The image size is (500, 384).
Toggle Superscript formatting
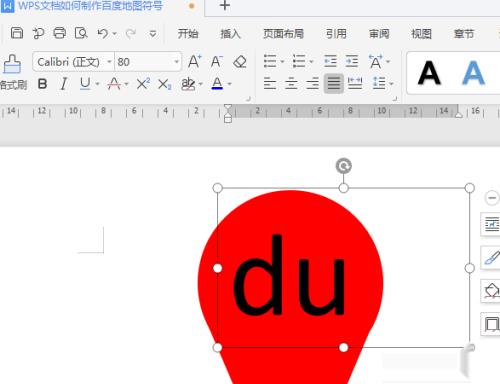[143, 84]
